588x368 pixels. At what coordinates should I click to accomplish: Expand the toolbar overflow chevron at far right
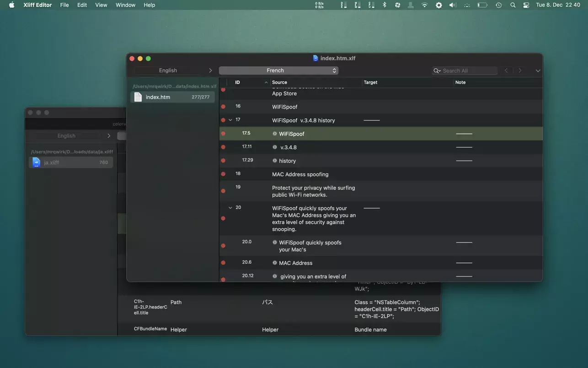tap(538, 70)
